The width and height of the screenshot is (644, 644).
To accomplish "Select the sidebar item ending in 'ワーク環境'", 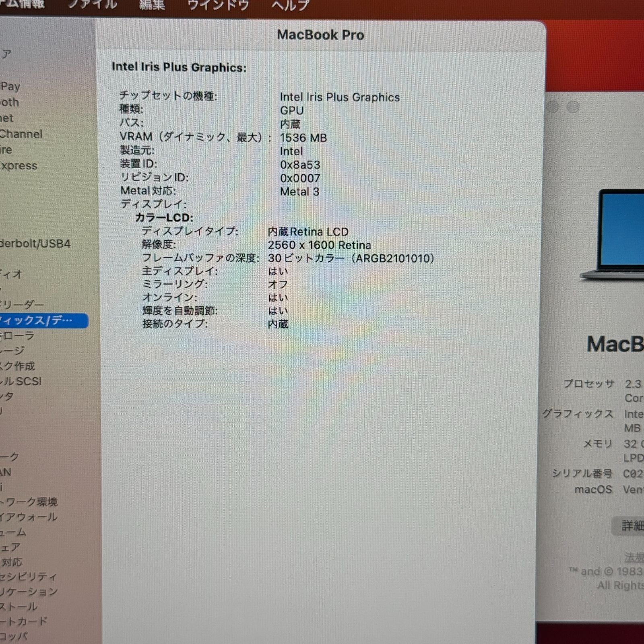I will pyautogui.click(x=29, y=502).
